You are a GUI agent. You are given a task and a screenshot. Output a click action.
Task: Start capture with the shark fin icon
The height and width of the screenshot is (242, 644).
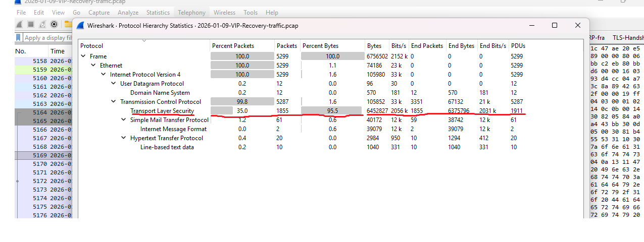click(19, 24)
